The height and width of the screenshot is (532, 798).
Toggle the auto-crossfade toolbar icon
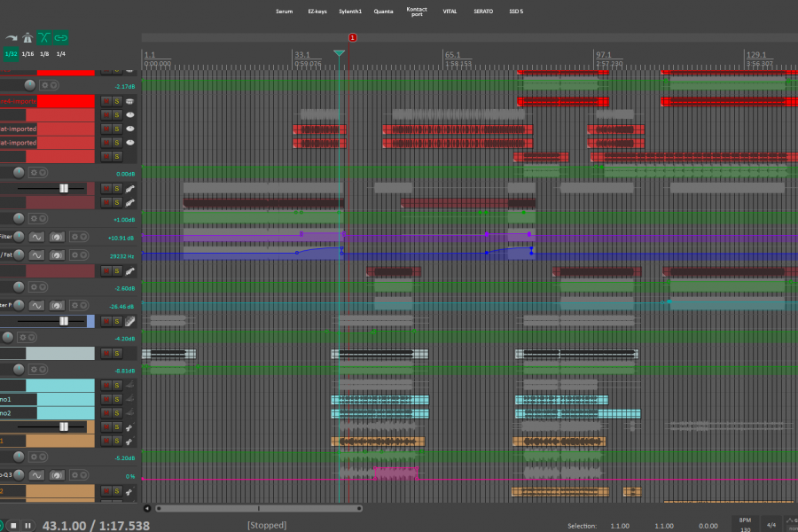44,37
